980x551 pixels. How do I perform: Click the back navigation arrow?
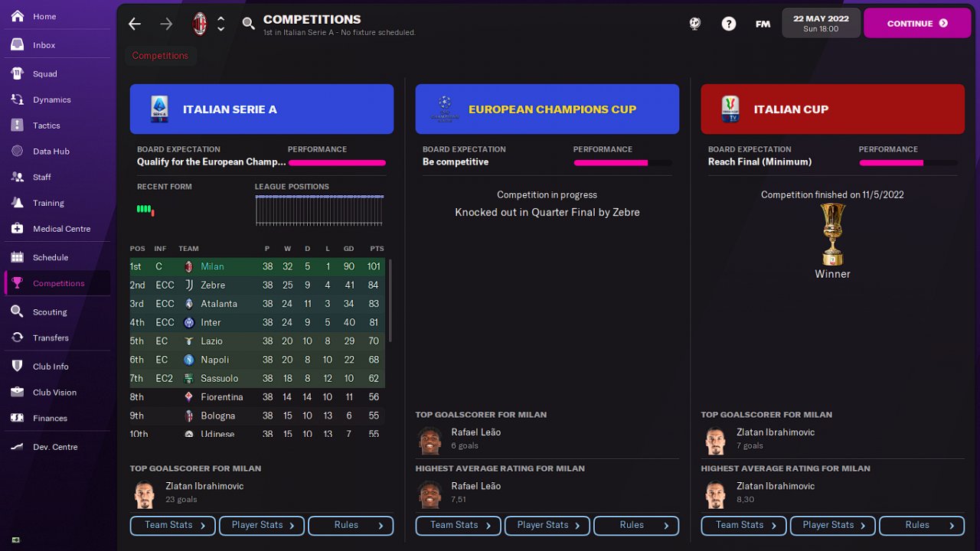coord(135,24)
